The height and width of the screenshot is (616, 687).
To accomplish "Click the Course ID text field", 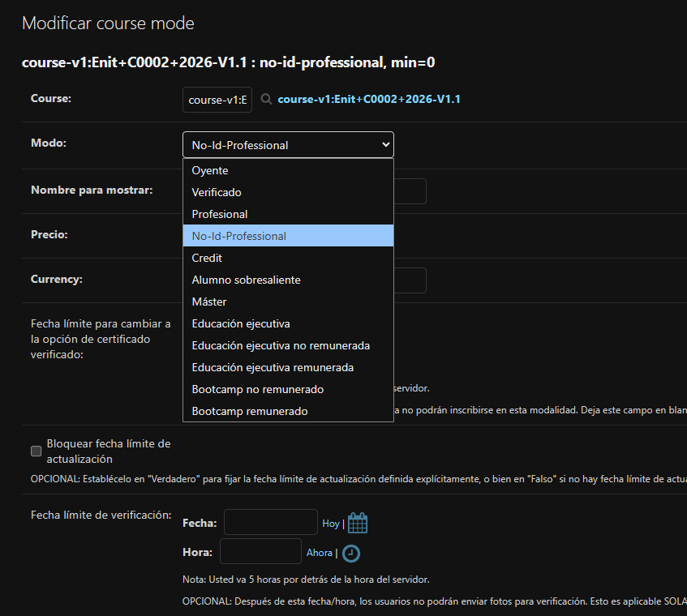I will click(x=219, y=100).
